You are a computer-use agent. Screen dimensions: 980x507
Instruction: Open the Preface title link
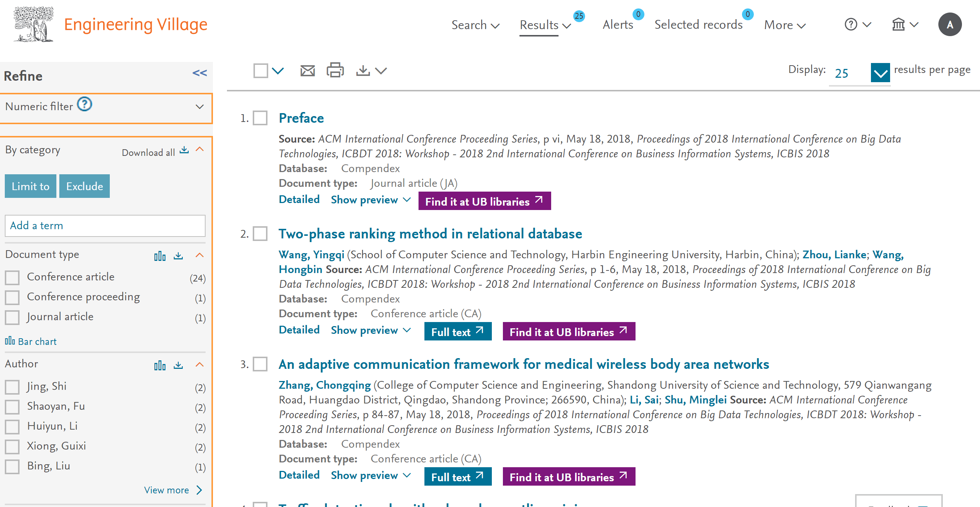(301, 118)
